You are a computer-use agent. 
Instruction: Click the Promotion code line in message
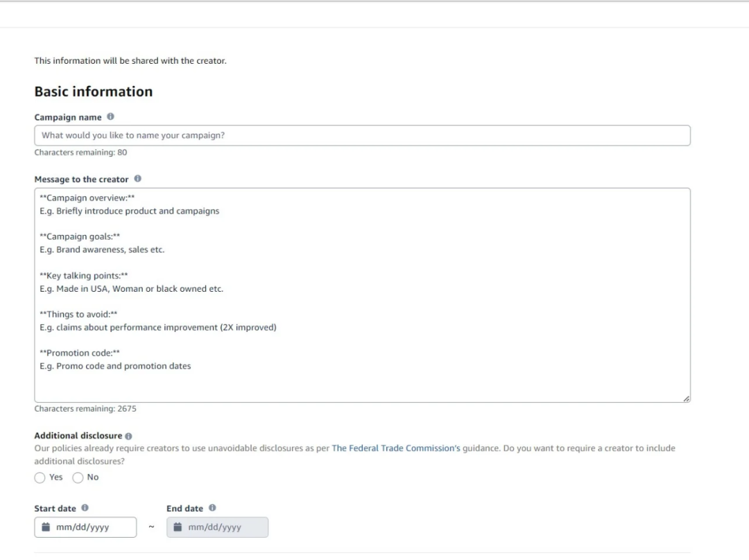80,353
